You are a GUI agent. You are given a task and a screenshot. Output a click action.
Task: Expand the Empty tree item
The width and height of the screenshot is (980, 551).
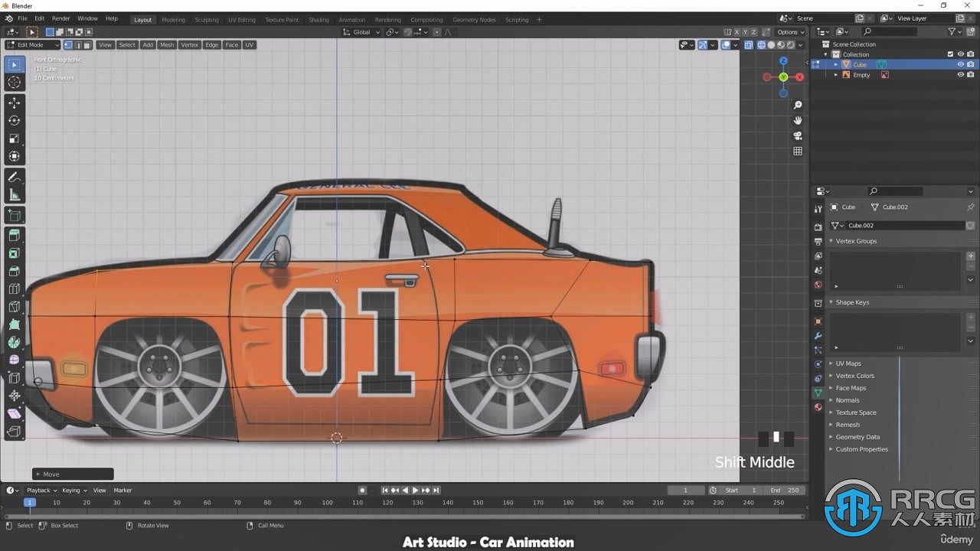(836, 75)
